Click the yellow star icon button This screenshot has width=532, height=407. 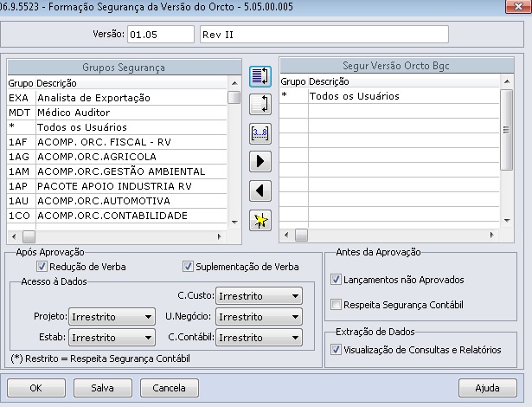[x=260, y=221]
